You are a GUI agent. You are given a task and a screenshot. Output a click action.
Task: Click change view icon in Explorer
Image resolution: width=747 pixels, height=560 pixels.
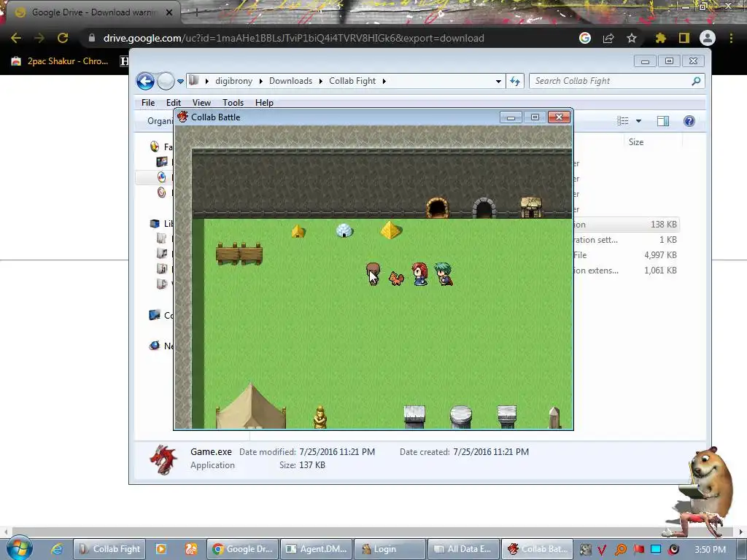pyautogui.click(x=623, y=121)
